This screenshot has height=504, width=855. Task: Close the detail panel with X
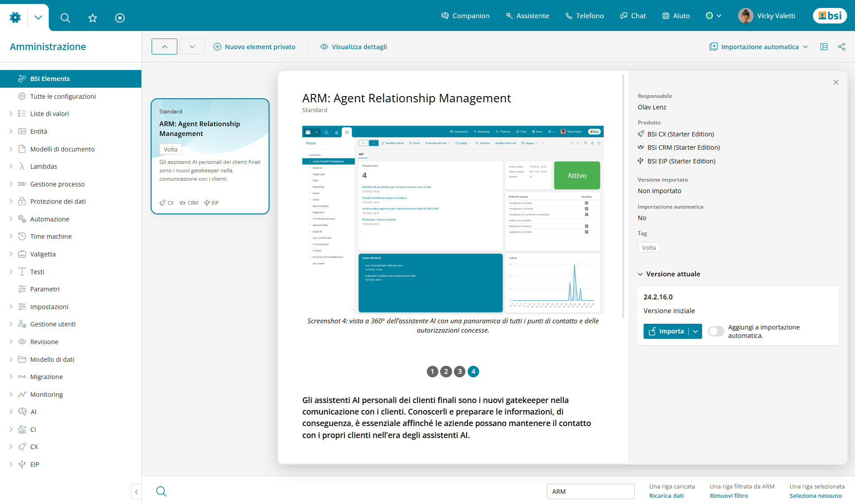(836, 82)
